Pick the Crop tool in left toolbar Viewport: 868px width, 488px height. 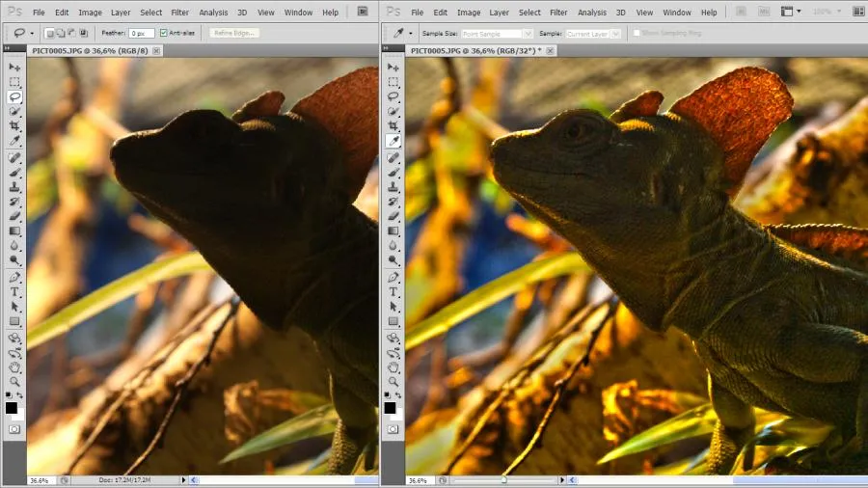(14, 125)
